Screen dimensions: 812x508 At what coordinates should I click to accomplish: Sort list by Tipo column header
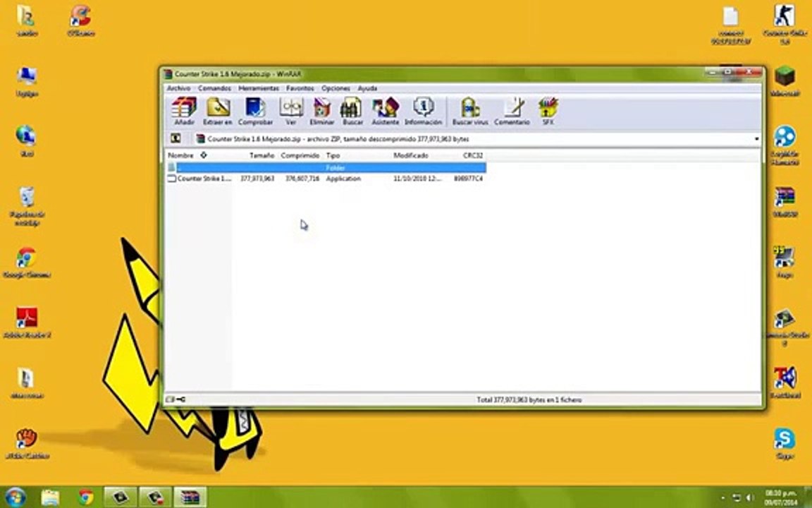click(333, 155)
